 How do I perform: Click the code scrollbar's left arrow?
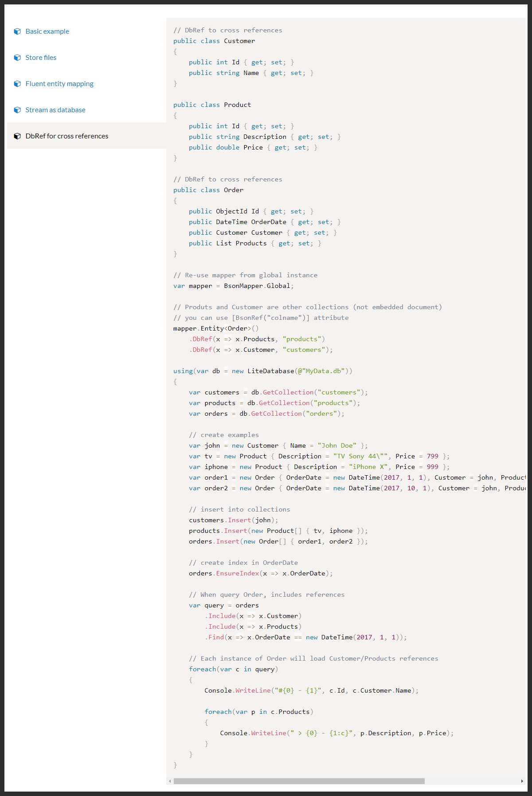[170, 781]
